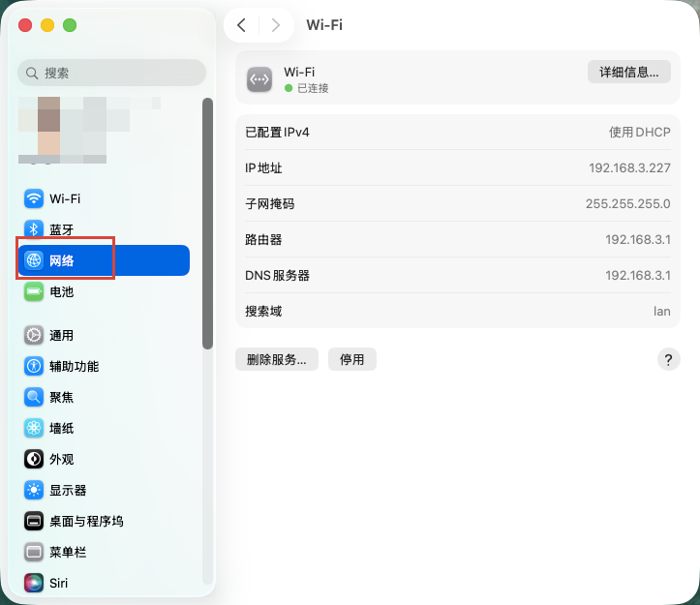Select the Bluetooth (蓝牙) sidebar icon
Viewport: 700px width, 605px height.
click(x=34, y=229)
